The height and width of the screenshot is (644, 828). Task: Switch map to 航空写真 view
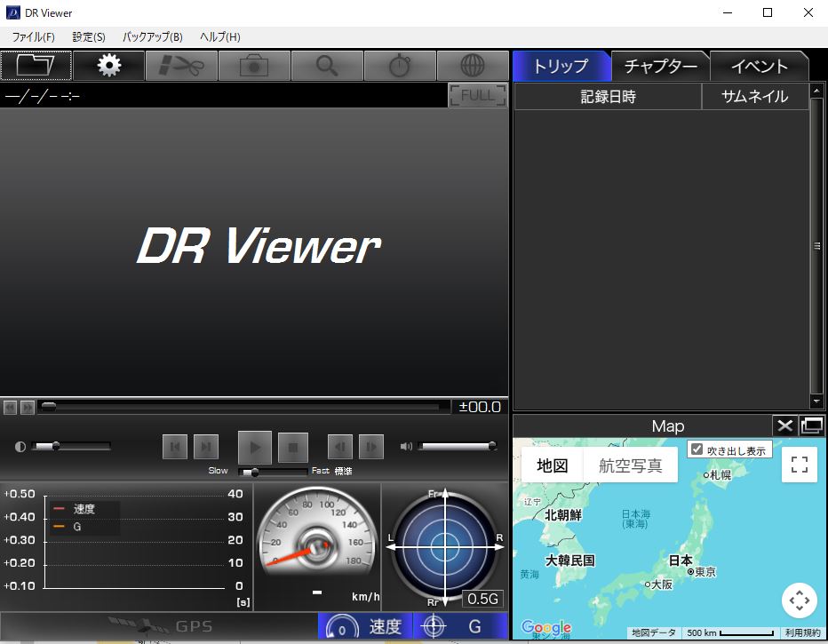coord(630,465)
